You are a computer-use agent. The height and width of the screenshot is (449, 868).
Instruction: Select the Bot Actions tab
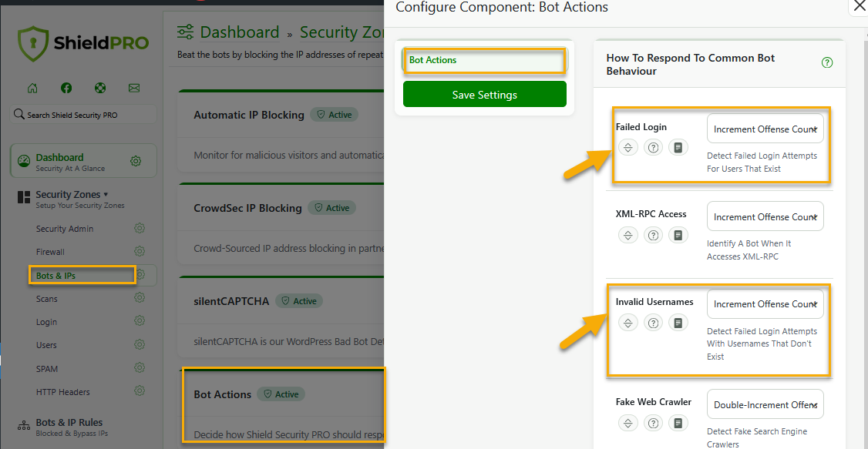[x=484, y=60]
